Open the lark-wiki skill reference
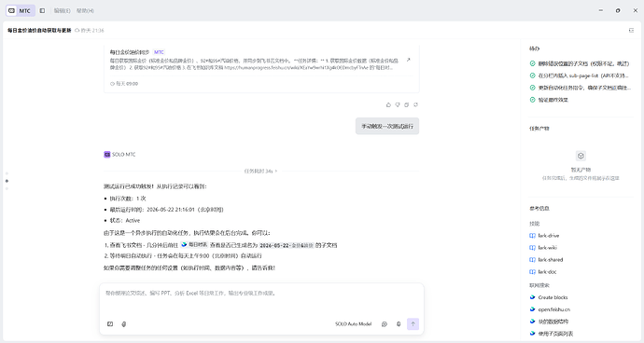Screen dimensions: 644x343 tap(548, 248)
